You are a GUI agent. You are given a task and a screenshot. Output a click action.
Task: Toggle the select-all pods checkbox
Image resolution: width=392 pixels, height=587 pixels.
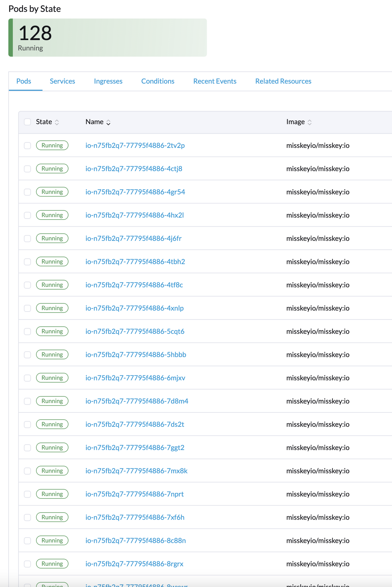click(28, 122)
